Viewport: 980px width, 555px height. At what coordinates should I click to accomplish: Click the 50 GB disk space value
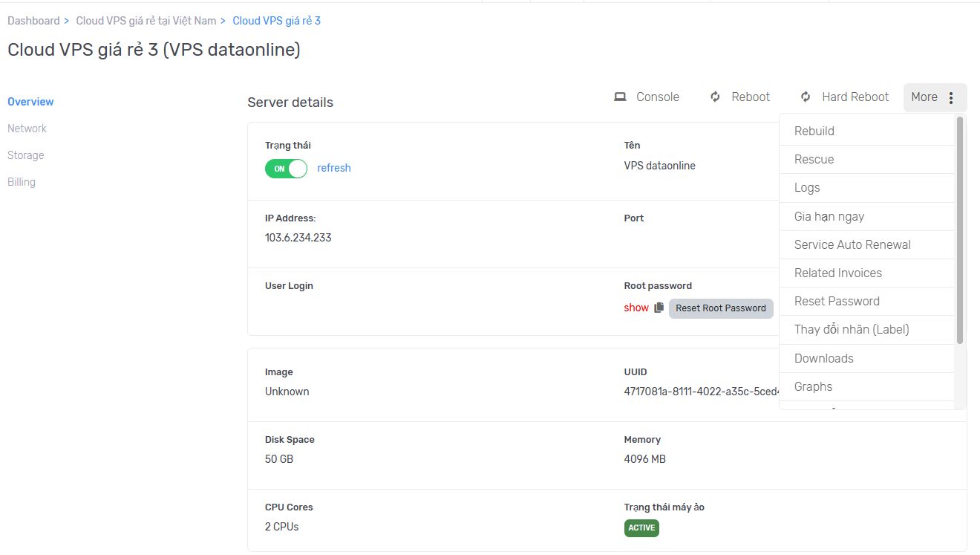click(279, 459)
